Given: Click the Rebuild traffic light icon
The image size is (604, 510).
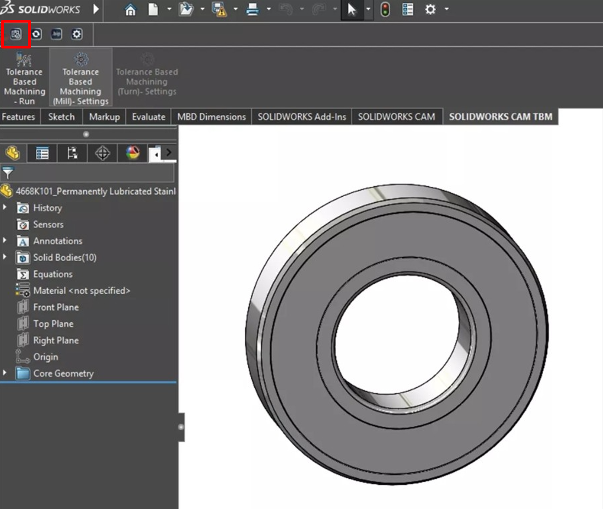Looking at the screenshot, I should (x=384, y=10).
